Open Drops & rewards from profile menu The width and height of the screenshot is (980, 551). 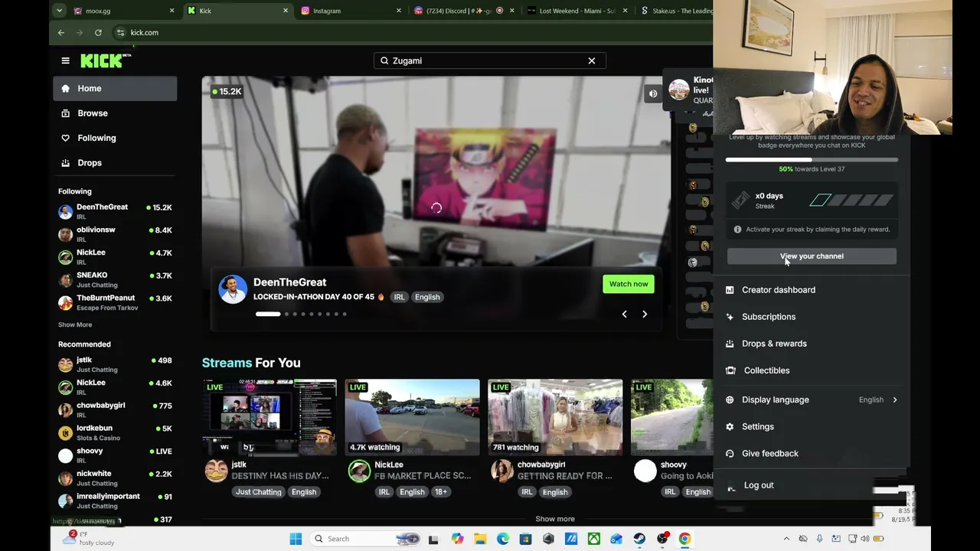pos(812,344)
